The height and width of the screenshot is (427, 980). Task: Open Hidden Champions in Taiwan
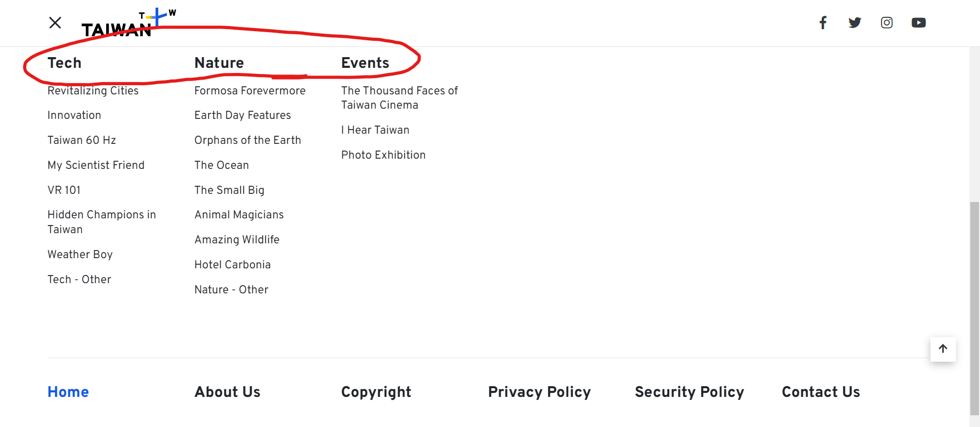(x=102, y=222)
